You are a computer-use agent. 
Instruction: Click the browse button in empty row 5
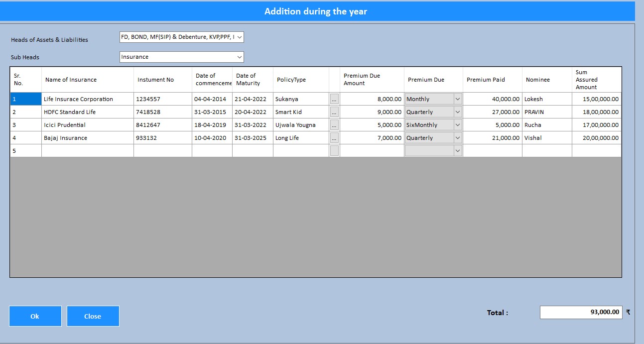334,151
